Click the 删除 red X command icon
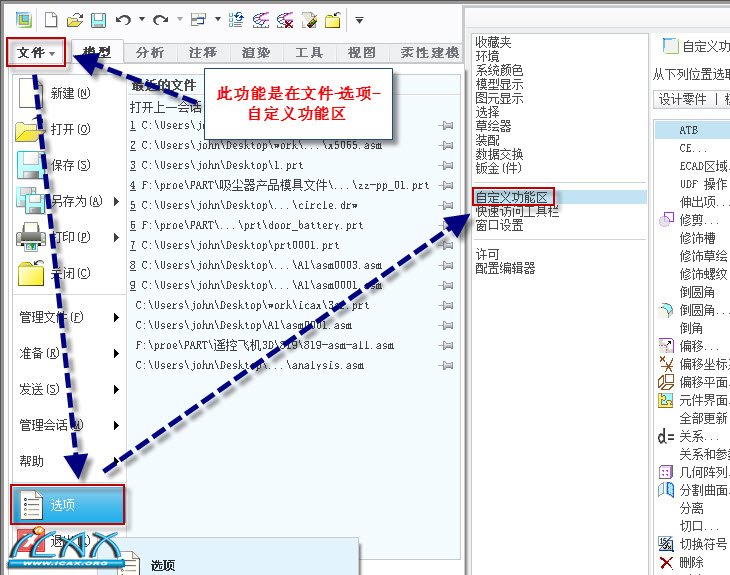Image resolution: width=730 pixels, height=575 pixels. point(666,562)
